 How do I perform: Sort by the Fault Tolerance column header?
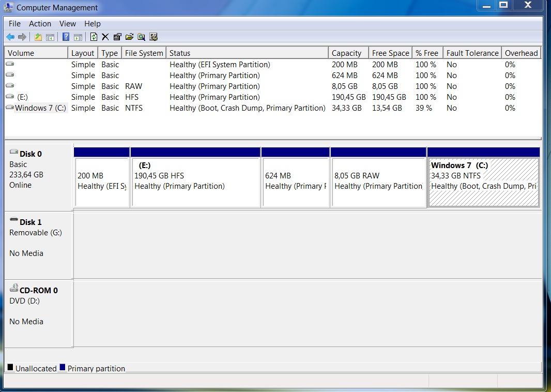[472, 53]
